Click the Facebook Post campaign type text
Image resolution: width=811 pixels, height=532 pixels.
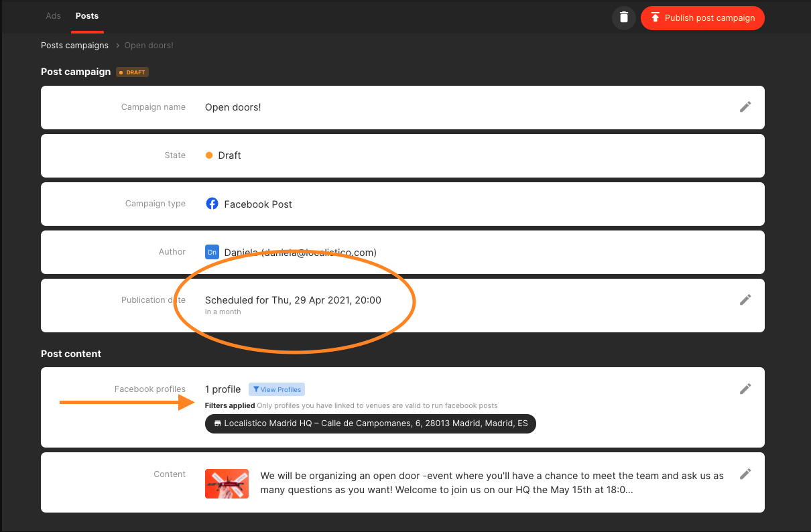[258, 204]
